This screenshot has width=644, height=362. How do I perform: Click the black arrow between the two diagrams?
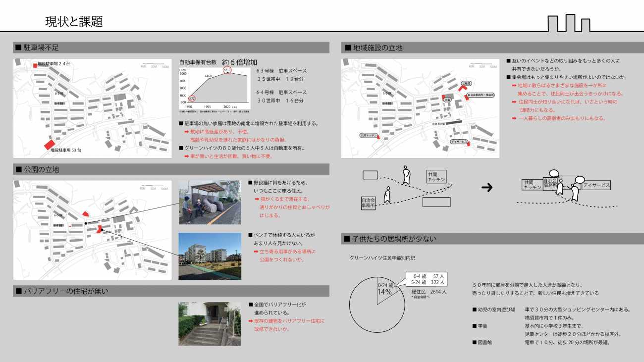[487, 187]
